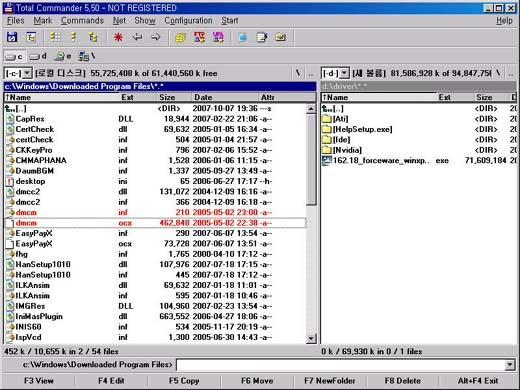Open the Mark menu
The height and width of the screenshot is (390, 520).
coord(43,21)
